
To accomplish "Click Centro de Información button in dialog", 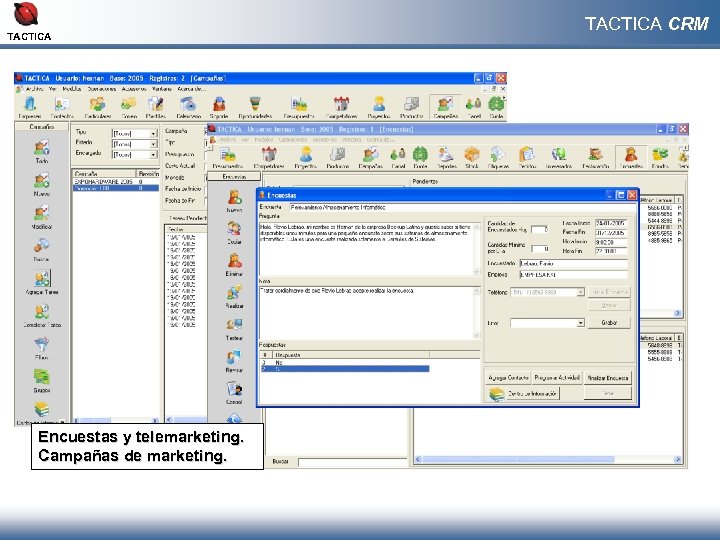I will coord(524,394).
